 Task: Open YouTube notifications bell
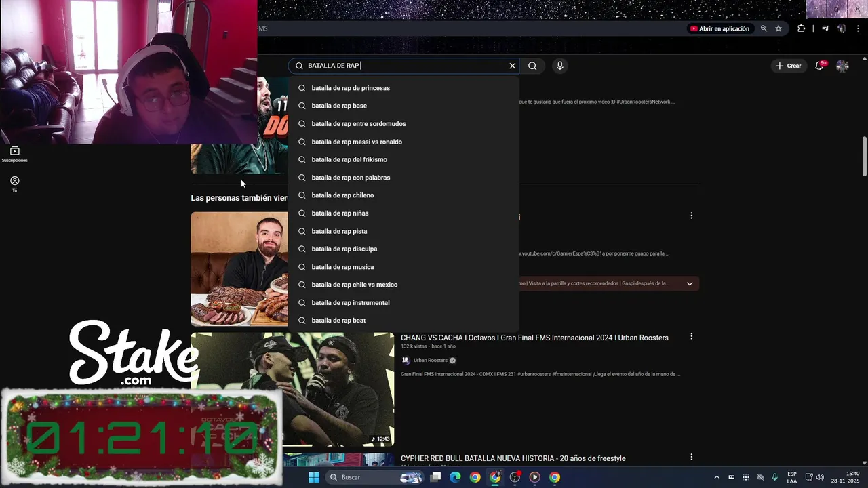pos(820,66)
